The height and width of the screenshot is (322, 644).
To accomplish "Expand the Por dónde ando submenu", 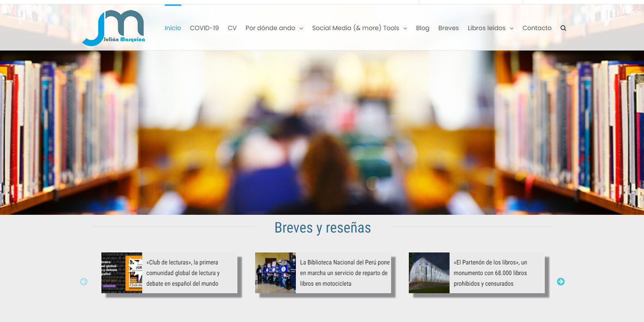I will [x=274, y=28].
